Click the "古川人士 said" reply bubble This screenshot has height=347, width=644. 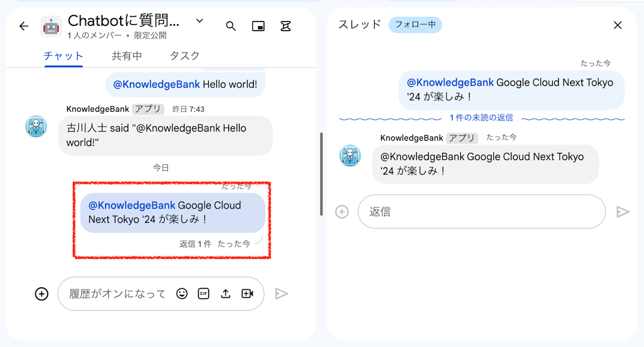click(165, 135)
